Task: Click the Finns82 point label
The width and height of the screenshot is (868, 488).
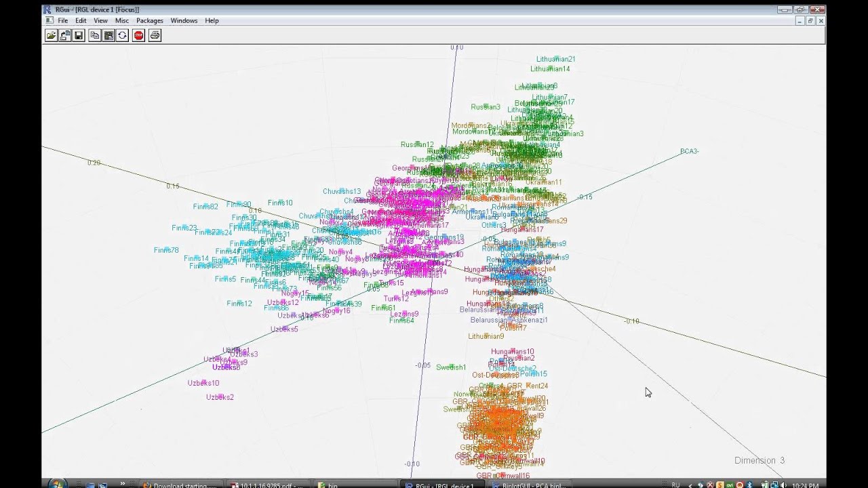Action: (x=205, y=207)
